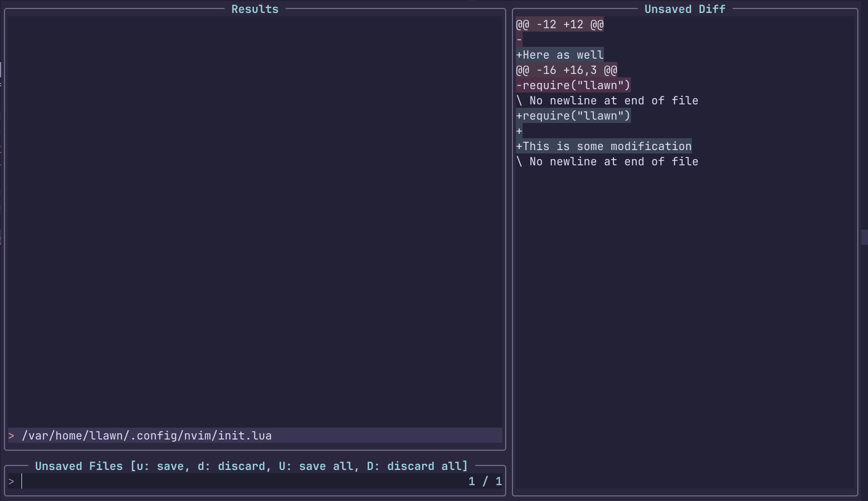
Task: Click the prompt arrow in Unsaved Files input
Action: [11, 481]
